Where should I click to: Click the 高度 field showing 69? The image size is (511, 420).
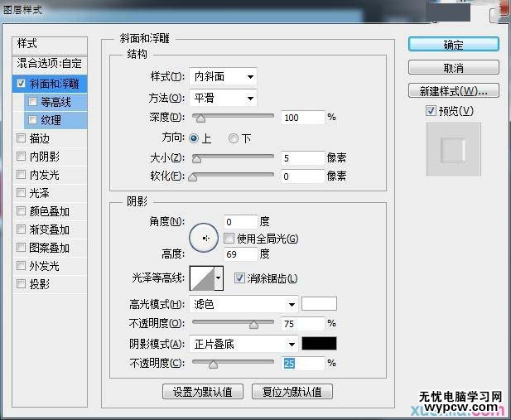[240, 254]
